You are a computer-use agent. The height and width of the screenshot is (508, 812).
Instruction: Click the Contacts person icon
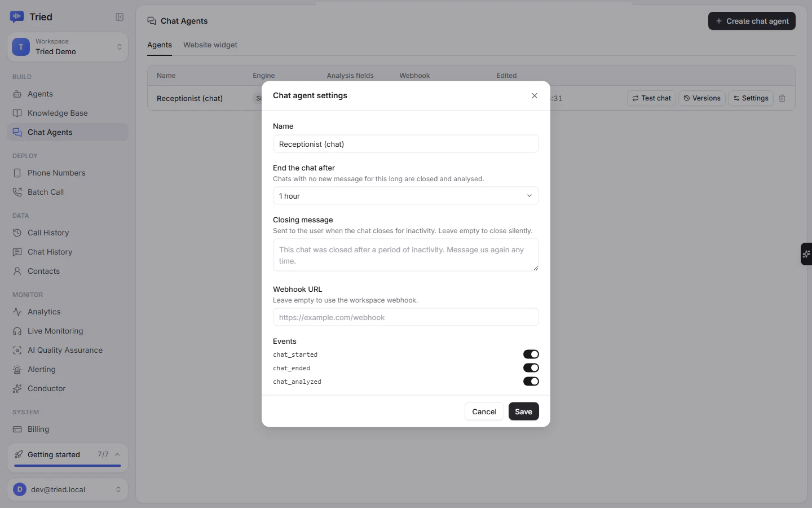click(17, 271)
